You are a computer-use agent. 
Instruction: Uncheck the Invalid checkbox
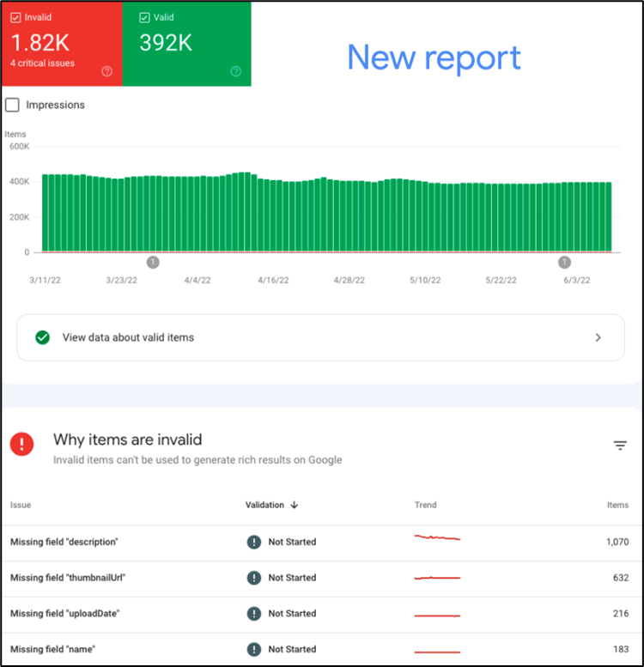click(x=15, y=17)
